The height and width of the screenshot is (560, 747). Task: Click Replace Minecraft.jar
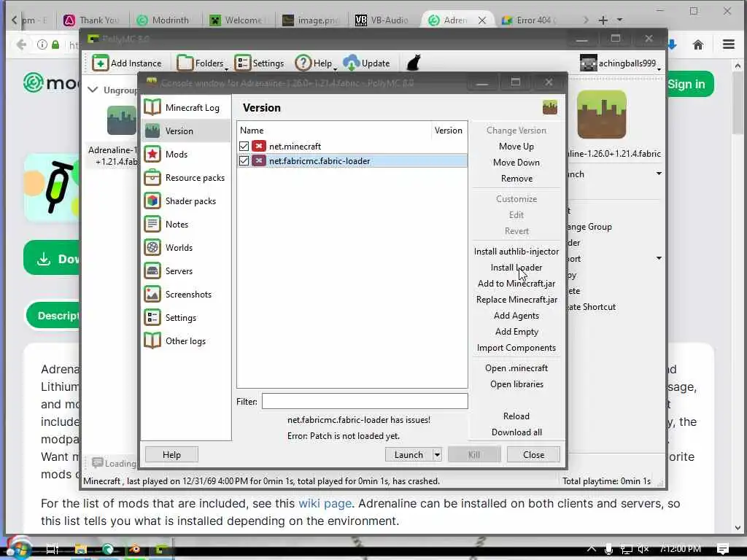pyautogui.click(x=516, y=300)
